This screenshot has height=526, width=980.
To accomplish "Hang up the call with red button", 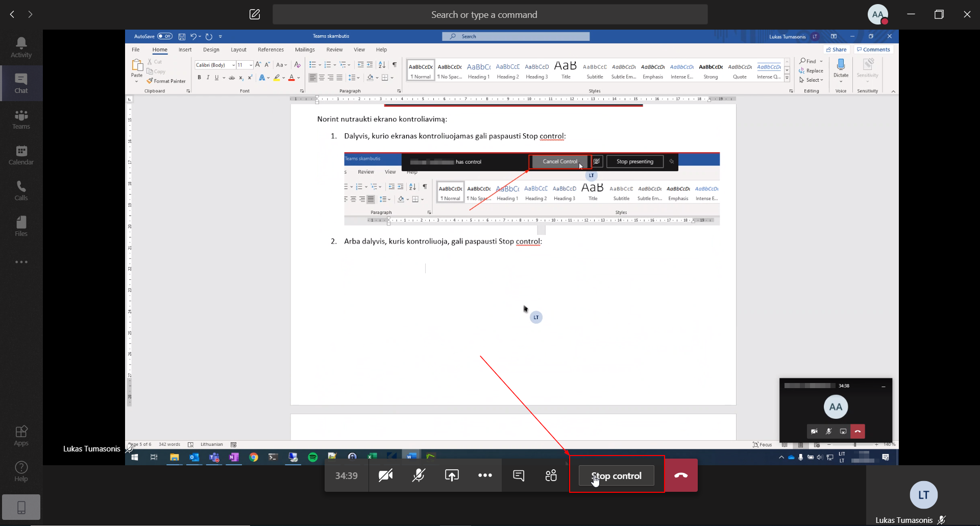I will pos(681,475).
